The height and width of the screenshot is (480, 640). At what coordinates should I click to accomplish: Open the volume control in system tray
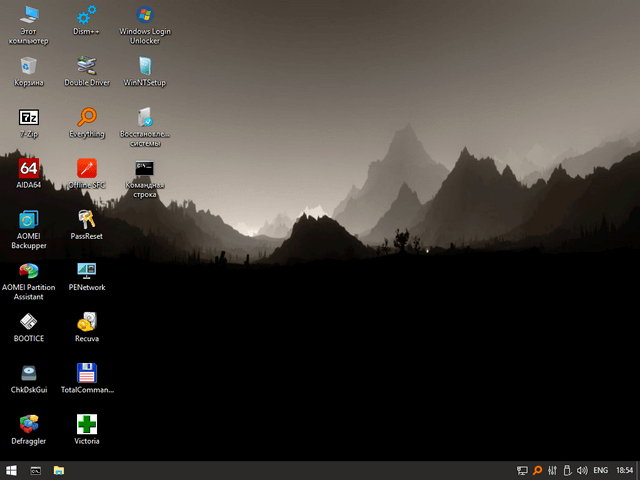click(581, 470)
